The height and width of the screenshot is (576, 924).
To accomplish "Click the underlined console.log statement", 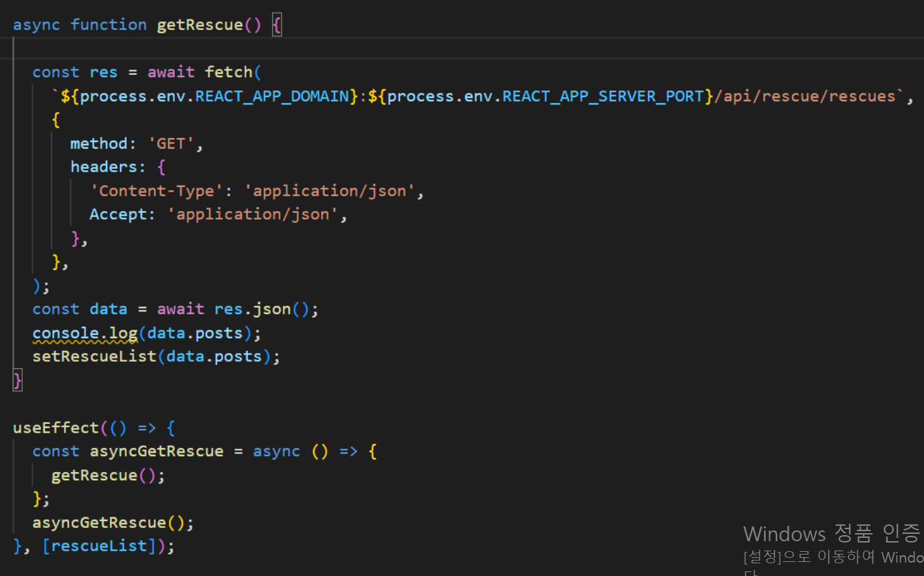I will (x=85, y=333).
